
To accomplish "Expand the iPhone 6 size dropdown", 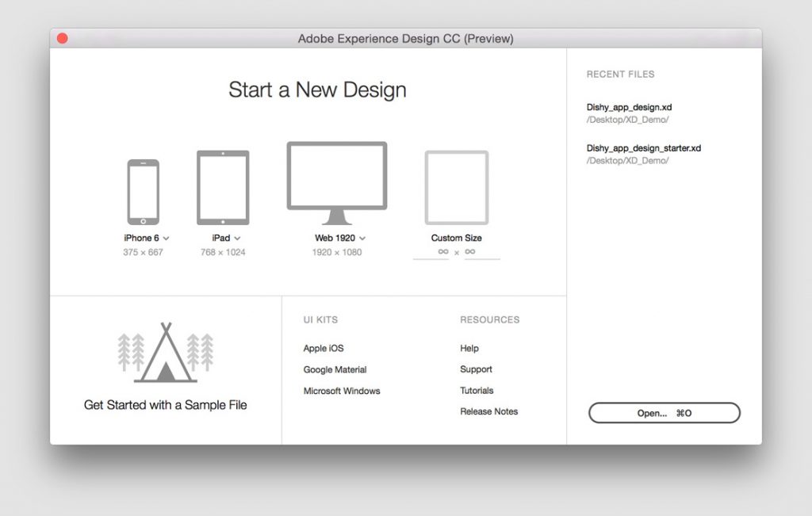I will point(166,238).
